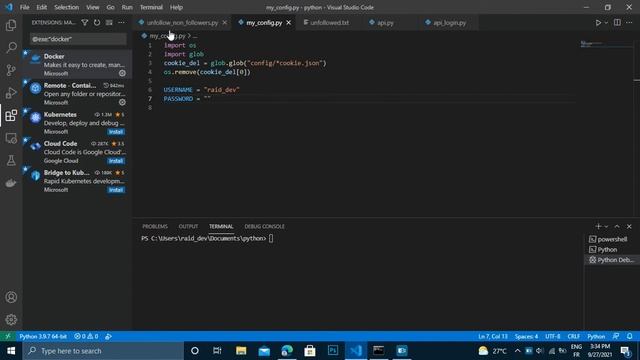Add a new terminal with plus icon

[598, 226]
